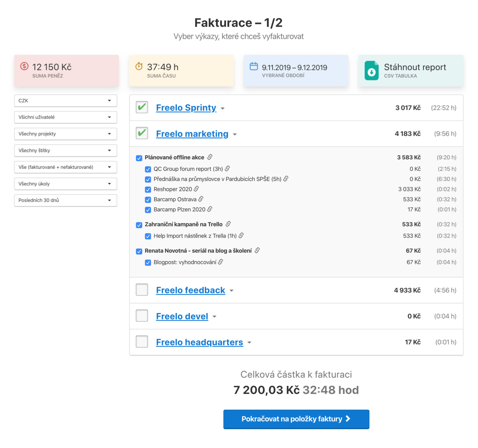Expand the Freelo feedback arrow
The height and width of the screenshot is (448, 478).
coord(232,291)
